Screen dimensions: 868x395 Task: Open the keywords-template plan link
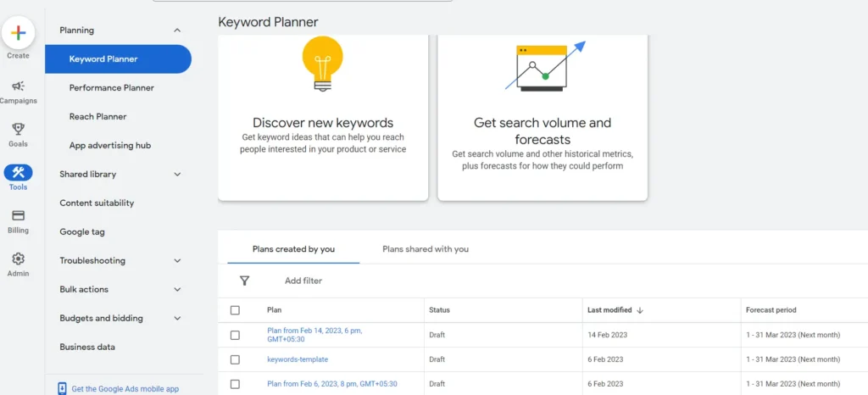tap(298, 359)
